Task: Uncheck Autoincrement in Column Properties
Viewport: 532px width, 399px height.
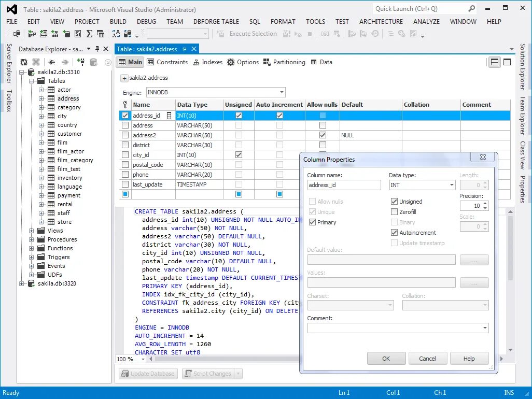Action: tap(394, 233)
